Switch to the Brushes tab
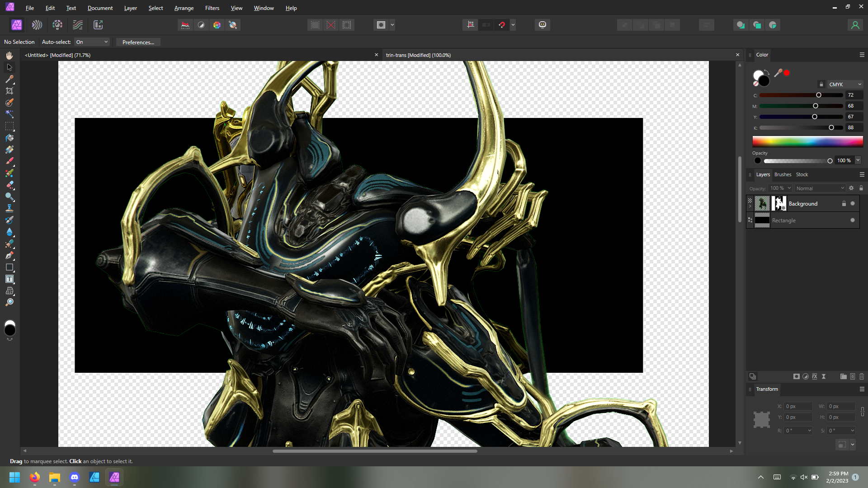The image size is (868, 488). click(x=783, y=174)
